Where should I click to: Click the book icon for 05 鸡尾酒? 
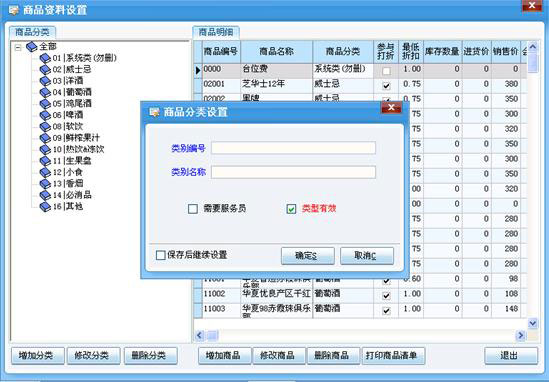(45, 104)
